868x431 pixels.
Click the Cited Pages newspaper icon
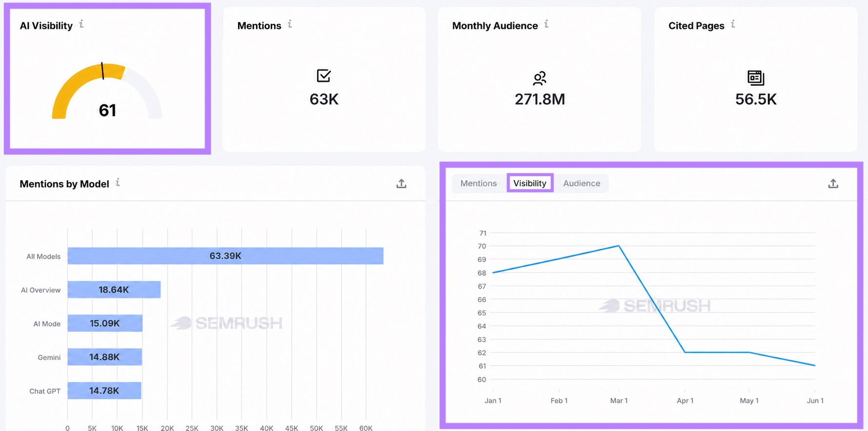[x=756, y=78]
